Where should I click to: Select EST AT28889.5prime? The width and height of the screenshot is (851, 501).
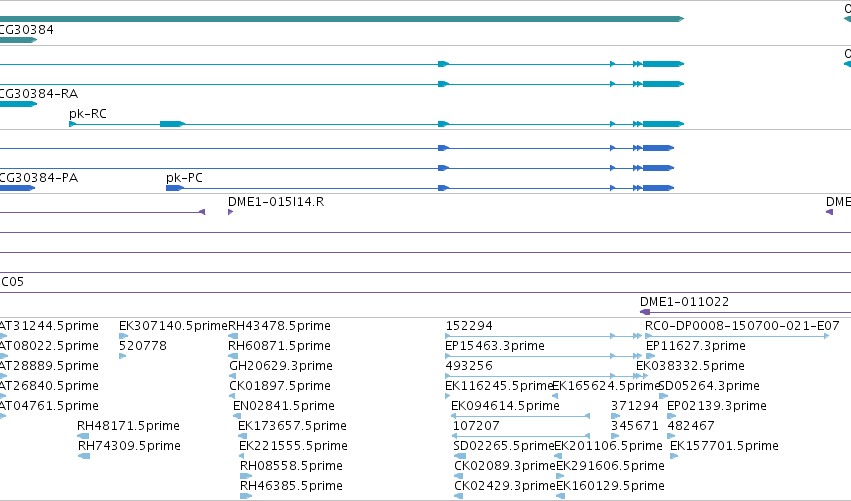click(49, 366)
